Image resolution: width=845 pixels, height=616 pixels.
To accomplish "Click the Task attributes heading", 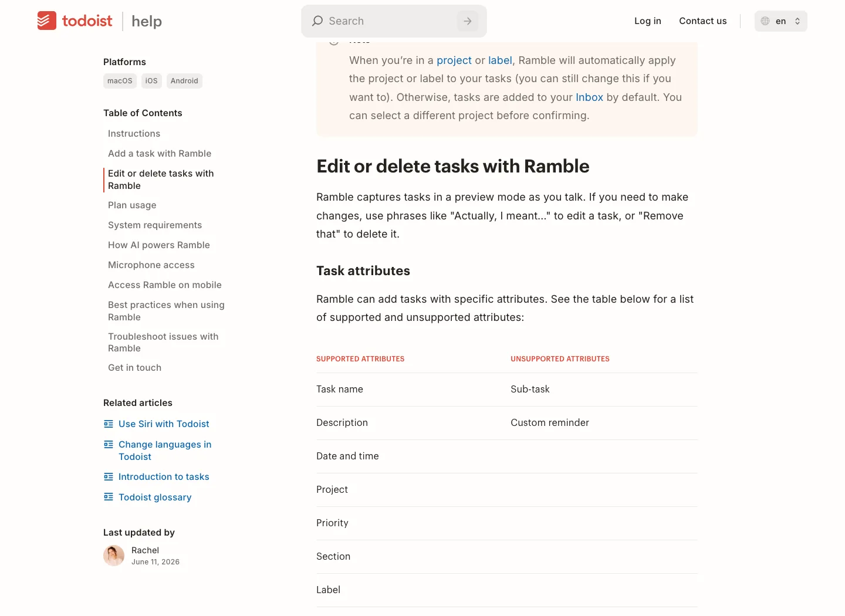I will pos(363,270).
